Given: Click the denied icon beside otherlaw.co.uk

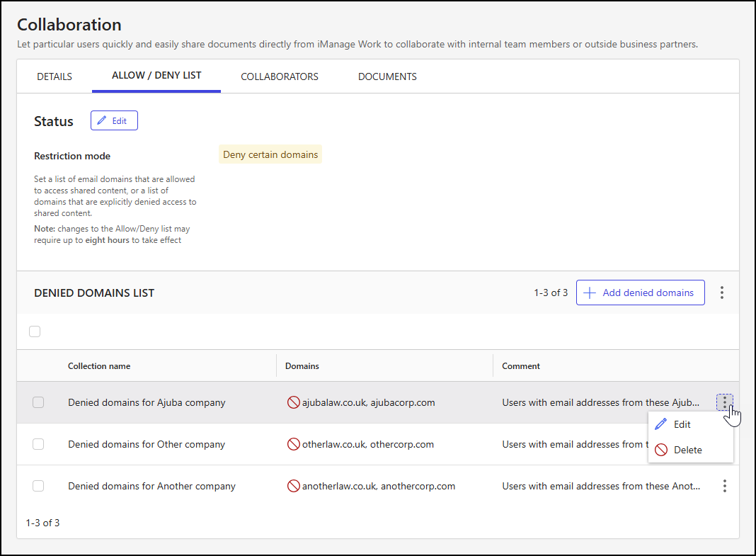Looking at the screenshot, I should [292, 444].
